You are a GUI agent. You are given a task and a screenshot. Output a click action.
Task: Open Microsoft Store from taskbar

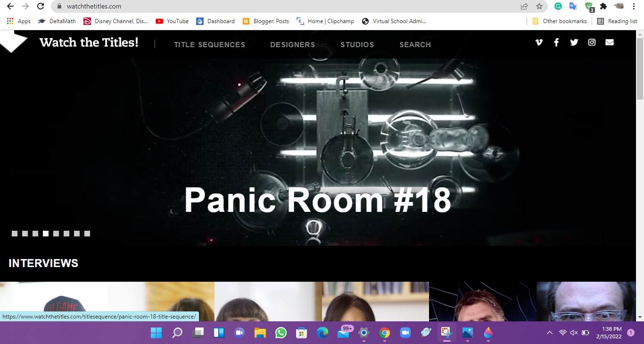point(302,333)
